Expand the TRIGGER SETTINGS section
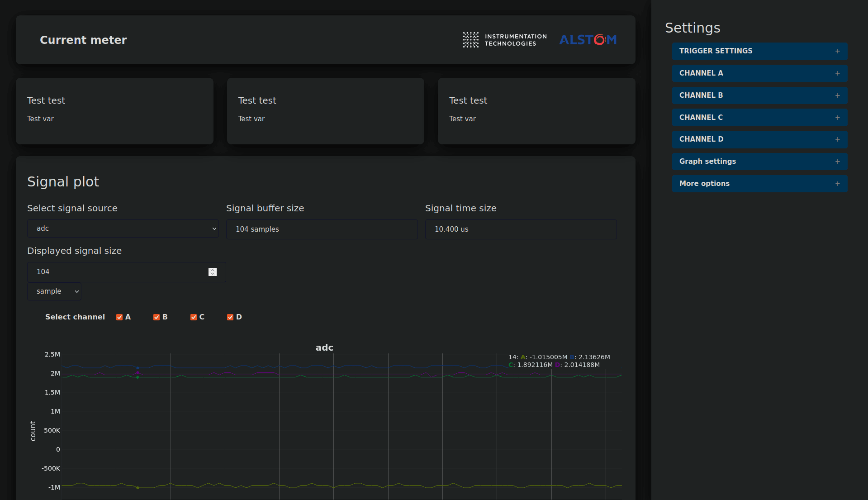The height and width of the screenshot is (500, 868). (760, 51)
